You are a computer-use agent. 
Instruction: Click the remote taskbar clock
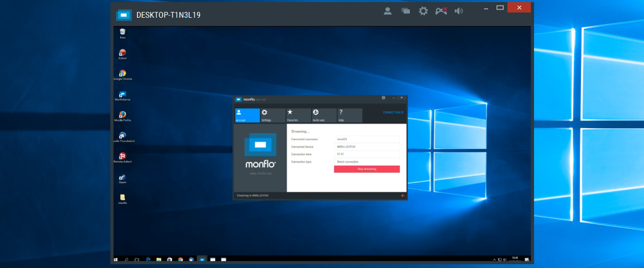[x=515, y=259]
